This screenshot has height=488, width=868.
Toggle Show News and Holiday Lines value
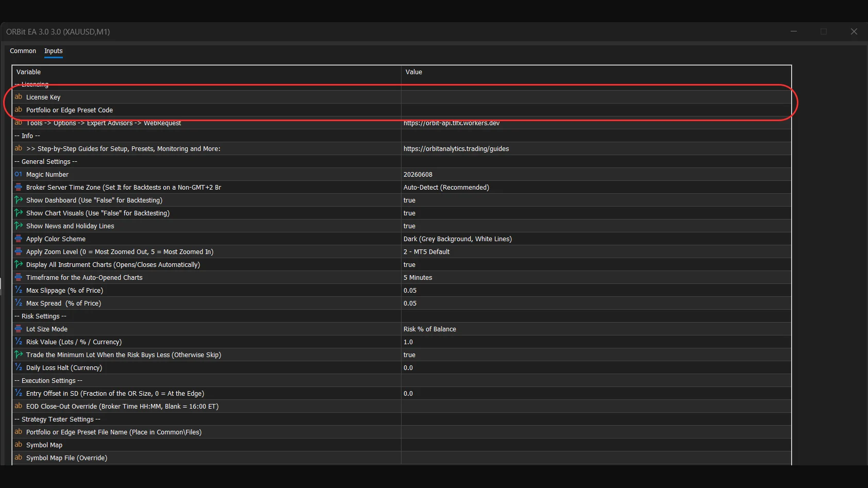[x=596, y=226]
